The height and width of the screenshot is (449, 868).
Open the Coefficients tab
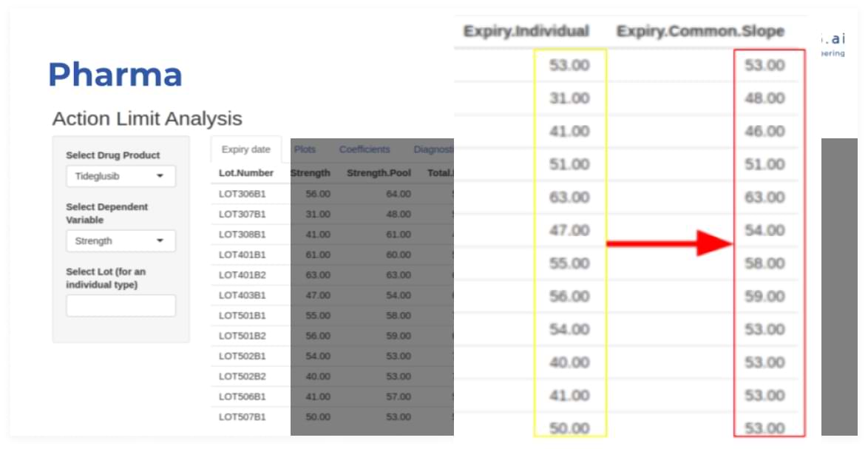coord(365,149)
